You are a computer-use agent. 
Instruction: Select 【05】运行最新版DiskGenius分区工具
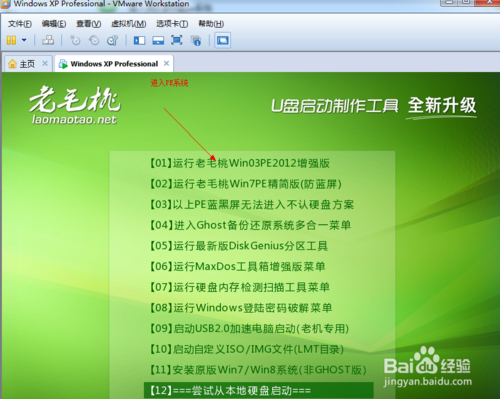pos(239,246)
